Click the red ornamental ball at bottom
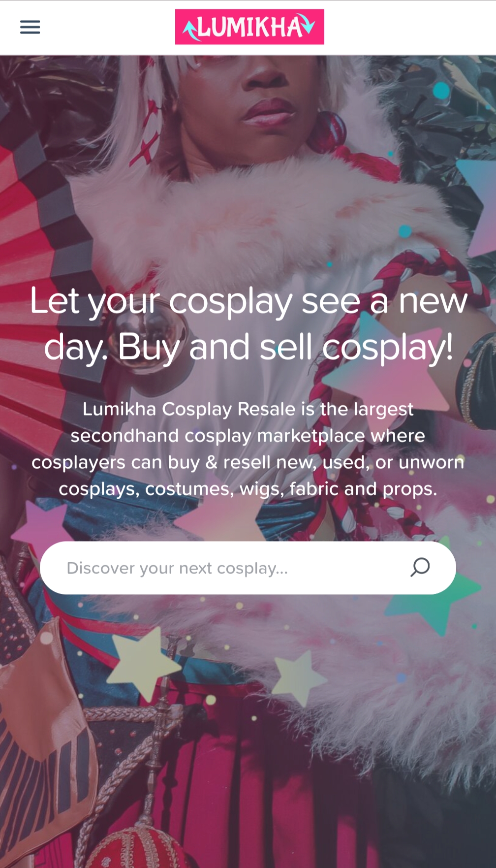 (x=135, y=848)
